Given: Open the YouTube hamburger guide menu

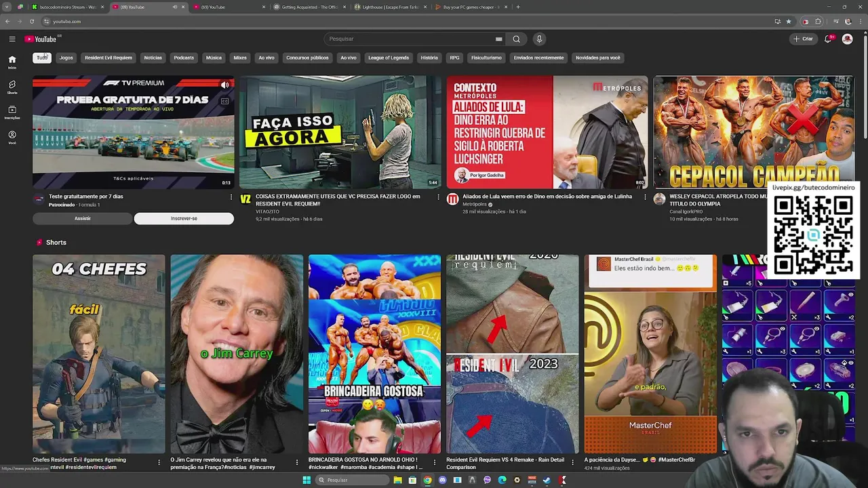Looking at the screenshot, I should [x=12, y=39].
